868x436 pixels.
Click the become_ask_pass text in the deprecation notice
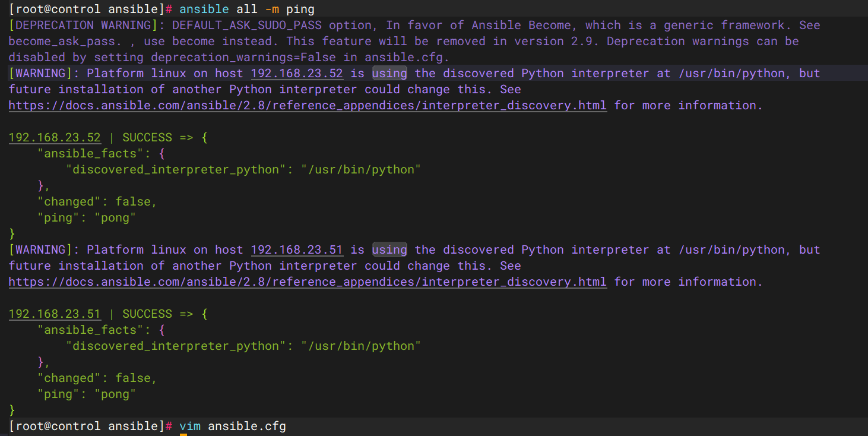coord(51,41)
